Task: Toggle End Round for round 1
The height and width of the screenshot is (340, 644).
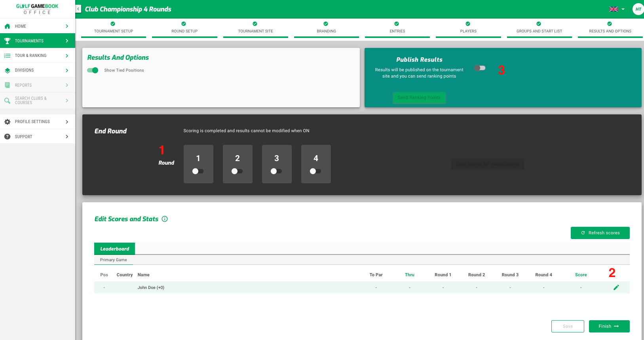Action: click(x=198, y=171)
